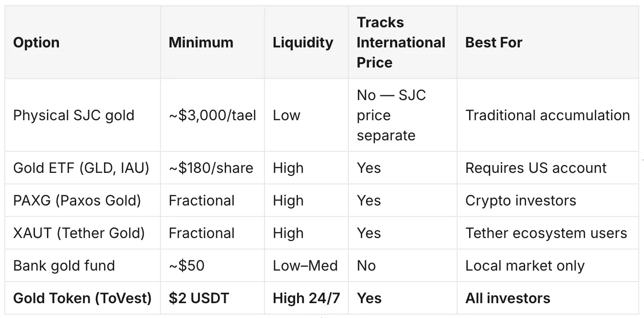The width and height of the screenshot is (644, 318).
Task: Select the Traditional accumulation cell
Action: (x=548, y=115)
